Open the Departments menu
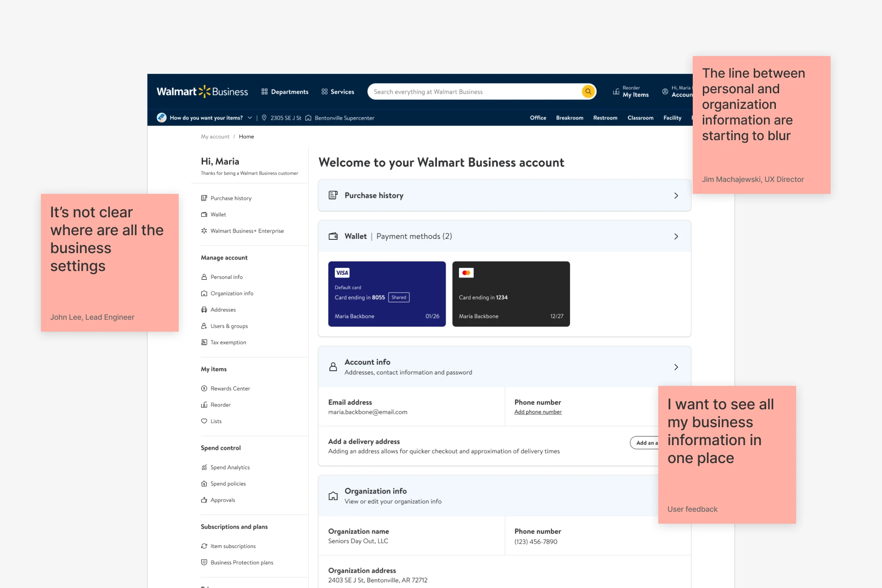The image size is (882, 588). click(x=284, y=91)
